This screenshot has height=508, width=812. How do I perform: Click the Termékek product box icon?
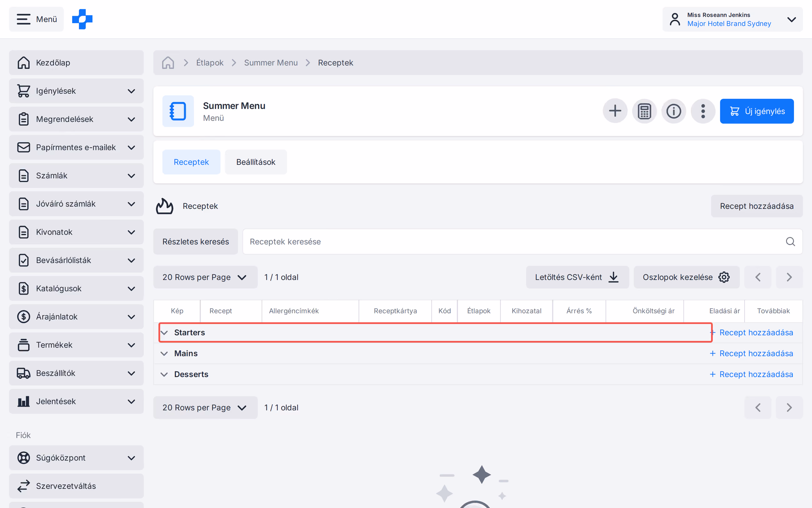coord(23,345)
